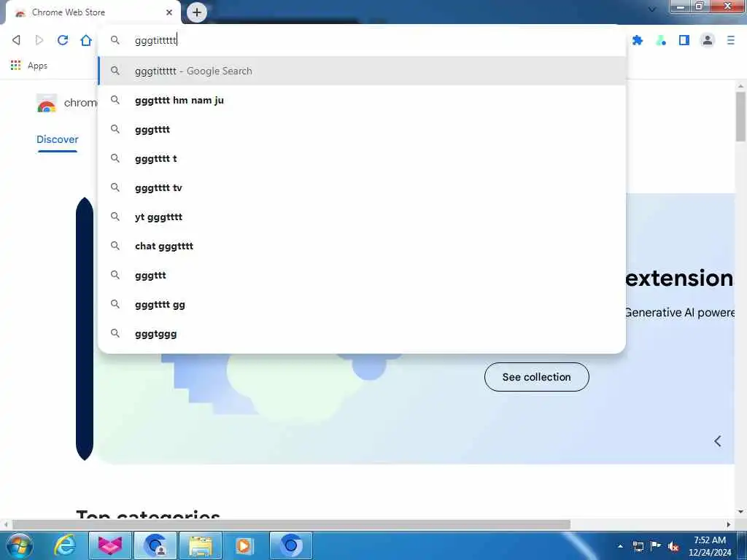Click the vertical scrollbar thumb
The width and height of the screenshot is (747, 560).
pyautogui.click(x=740, y=116)
